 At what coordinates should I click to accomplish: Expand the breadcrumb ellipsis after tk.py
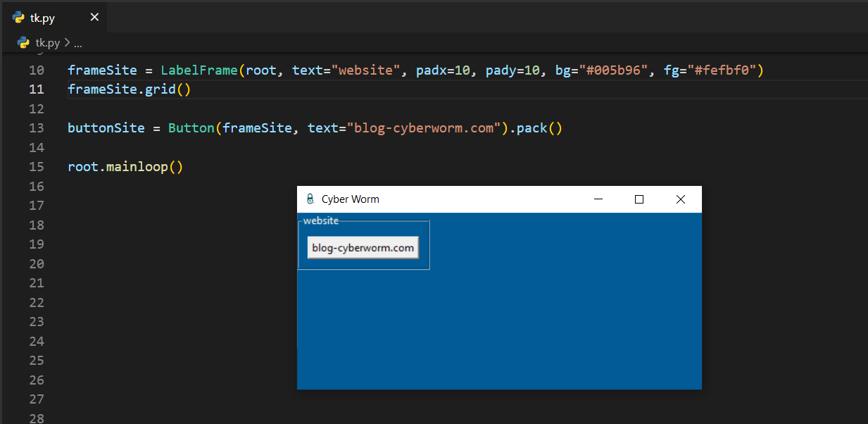coord(78,42)
